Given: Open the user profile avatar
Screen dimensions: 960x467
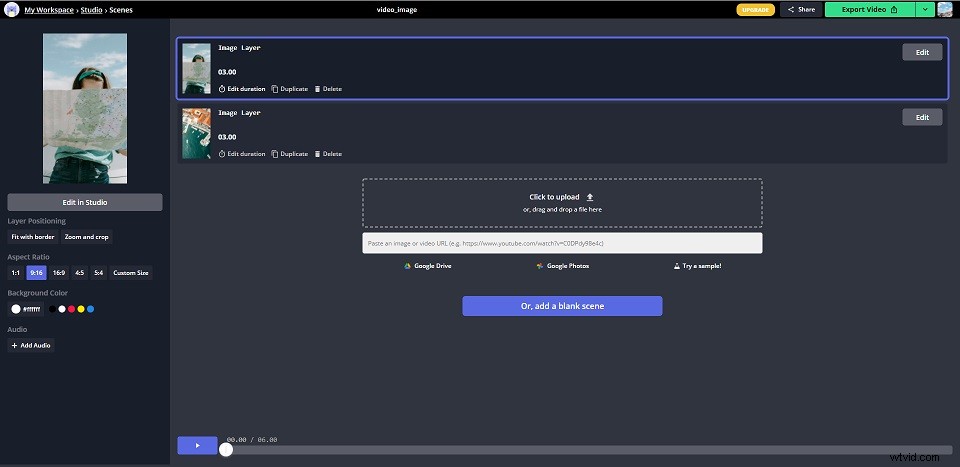Looking at the screenshot, I should click(x=945, y=9).
